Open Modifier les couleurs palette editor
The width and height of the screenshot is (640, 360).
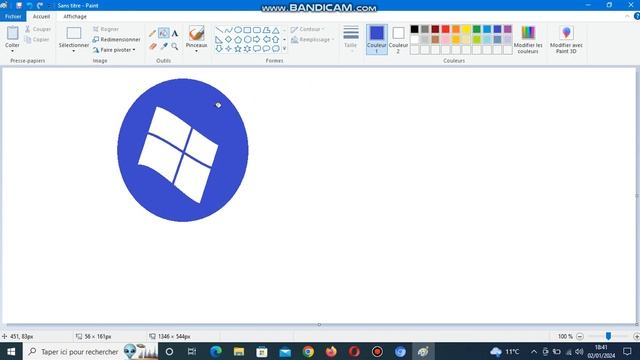point(528,39)
